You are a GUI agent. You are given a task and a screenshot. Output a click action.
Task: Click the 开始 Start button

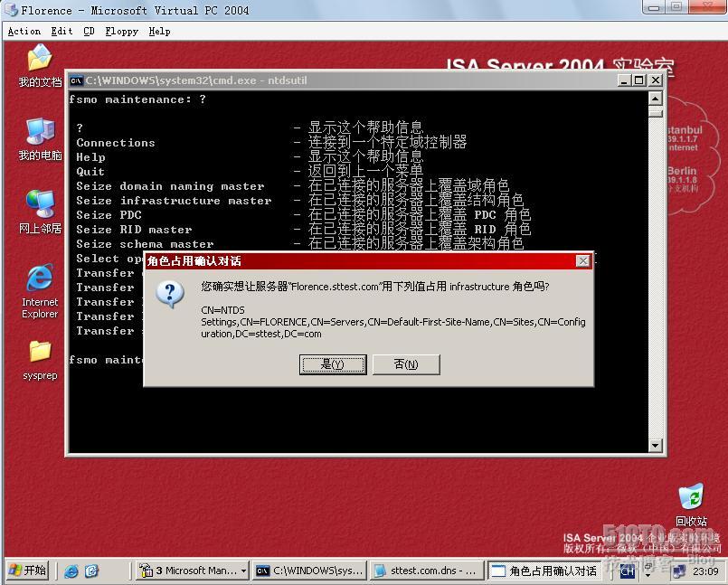pos(27,571)
